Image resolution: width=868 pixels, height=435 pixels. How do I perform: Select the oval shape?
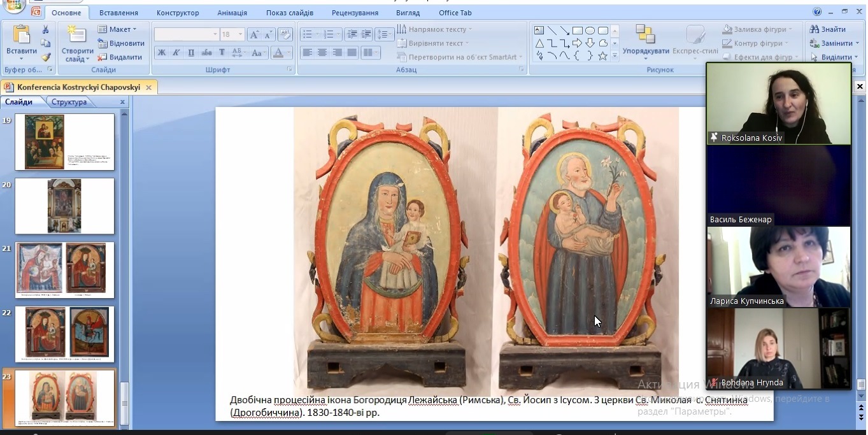(590, 30)
